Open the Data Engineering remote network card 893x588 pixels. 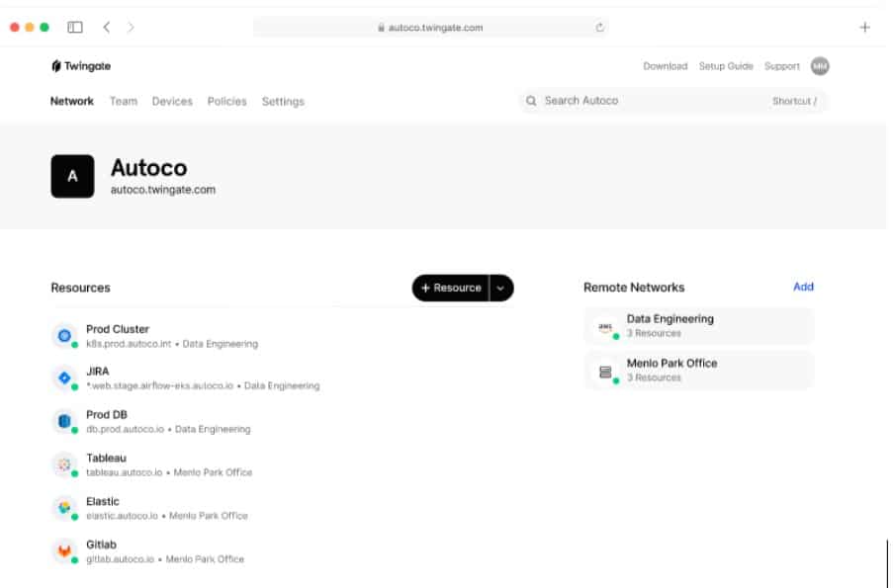699,326
